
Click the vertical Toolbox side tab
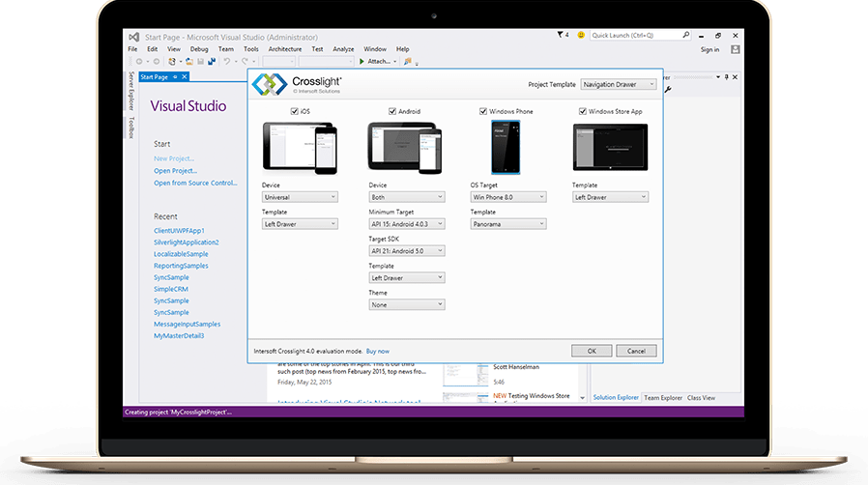pos(131,128)
